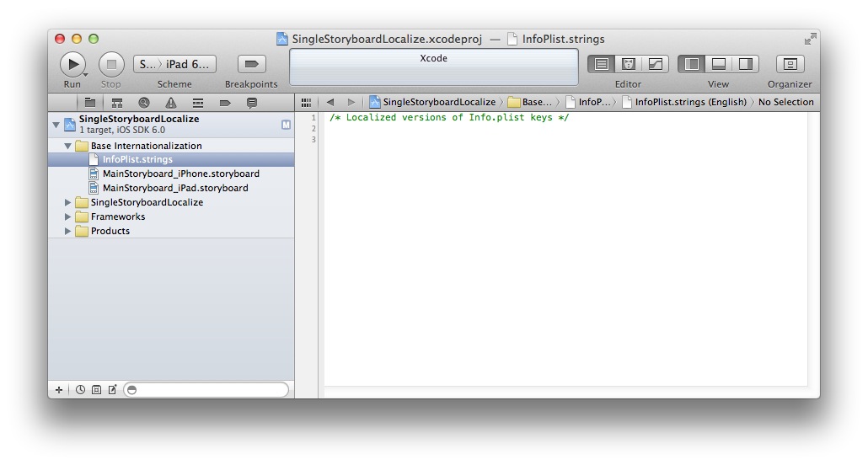The width and height of the screenshot is (868, 465).
Task: Switch to the Version editor
Action: pos(656,64)
